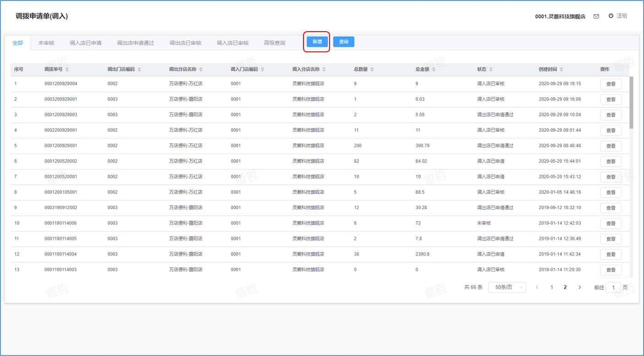Sort by 创建时间 column arrows
Screen dimensions: 644x356
tap(561, 69)
